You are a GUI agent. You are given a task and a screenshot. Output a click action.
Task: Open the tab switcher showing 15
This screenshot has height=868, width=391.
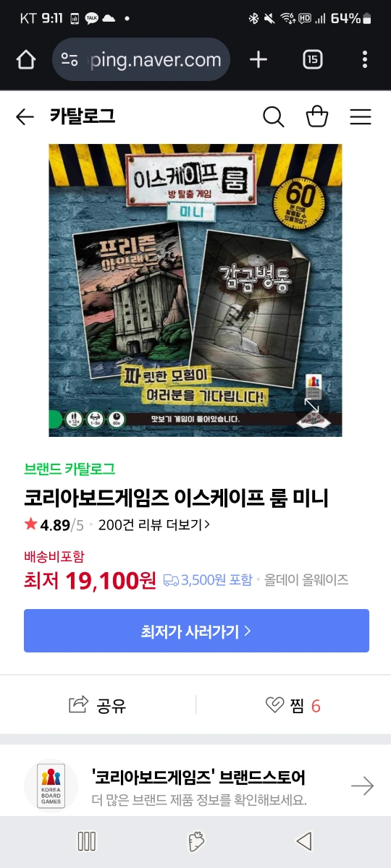312,59
